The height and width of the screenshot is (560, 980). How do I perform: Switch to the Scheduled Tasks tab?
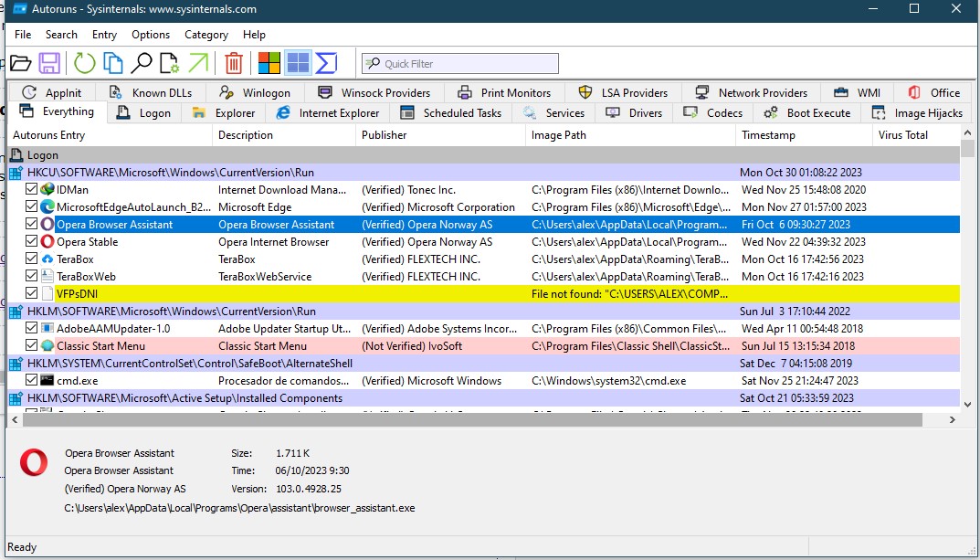[450, 113]
